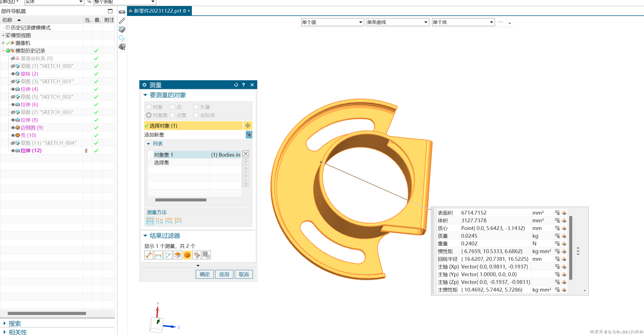Open the roles/palette icon in sidebar
This screenshot has height=335, width=644.
coord(122,29)
